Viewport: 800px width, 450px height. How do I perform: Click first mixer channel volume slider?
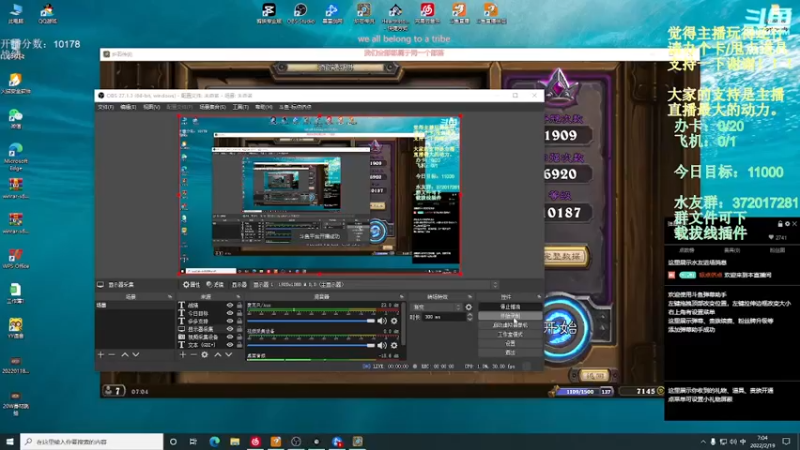311,321
